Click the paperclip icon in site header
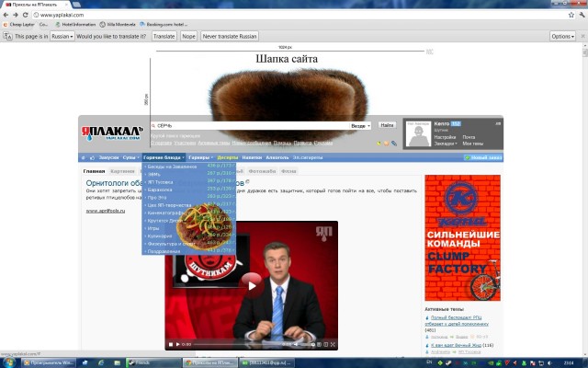588x368 pixels. click(x=394, y=144)
